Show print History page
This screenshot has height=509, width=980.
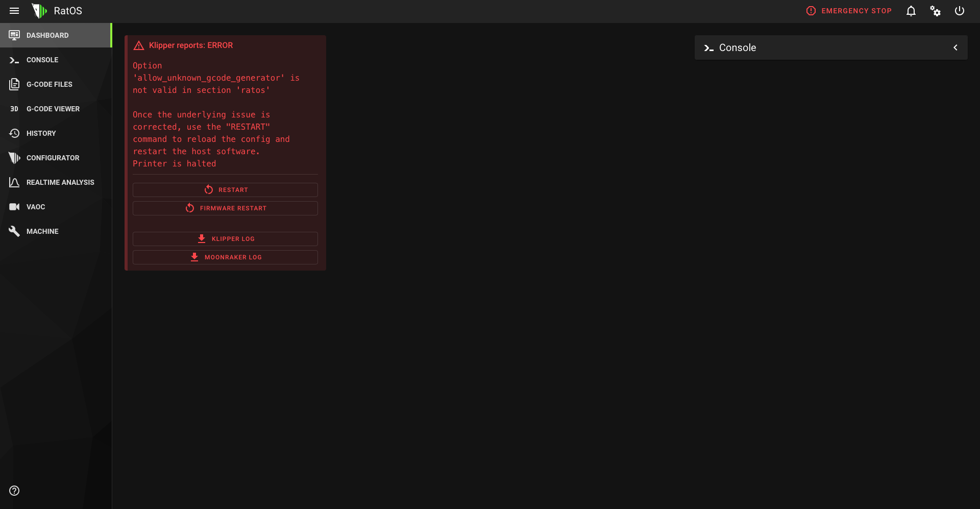pyautogui.click(x=56, y=133)
